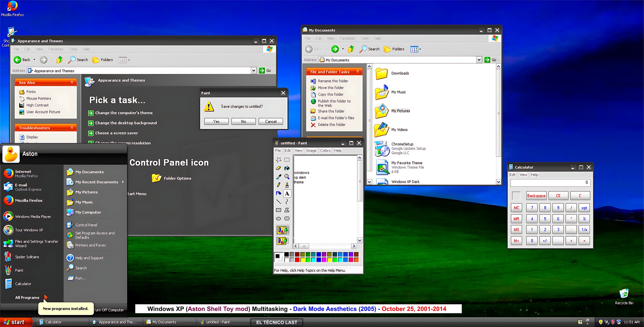Select the Airbrush spray tool in Paint
This screenshot has height=327, width=644.
tap(279, 194)
